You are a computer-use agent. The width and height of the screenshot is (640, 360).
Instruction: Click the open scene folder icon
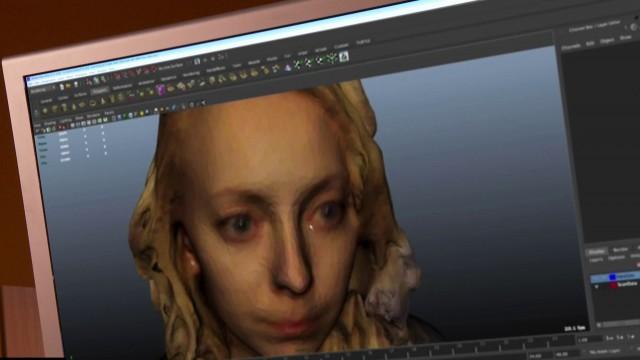[x=68, y=85]
